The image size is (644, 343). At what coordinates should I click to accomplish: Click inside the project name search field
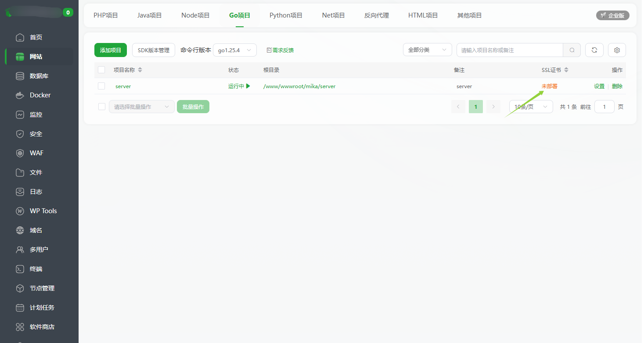coord(509,50)
